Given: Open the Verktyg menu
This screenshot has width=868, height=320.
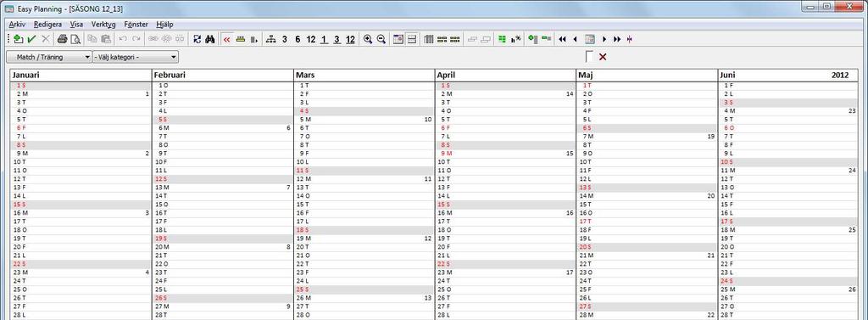Looking at the screenshot, I should coord(103,25).
